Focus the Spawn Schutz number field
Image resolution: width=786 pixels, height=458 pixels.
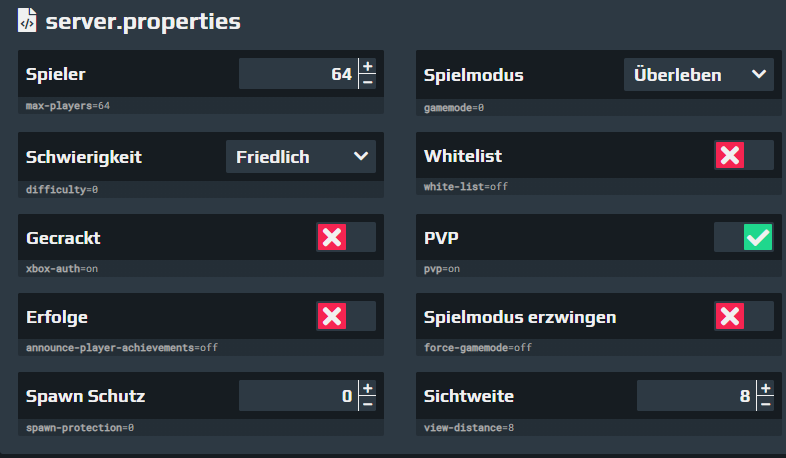click(298, 396)
